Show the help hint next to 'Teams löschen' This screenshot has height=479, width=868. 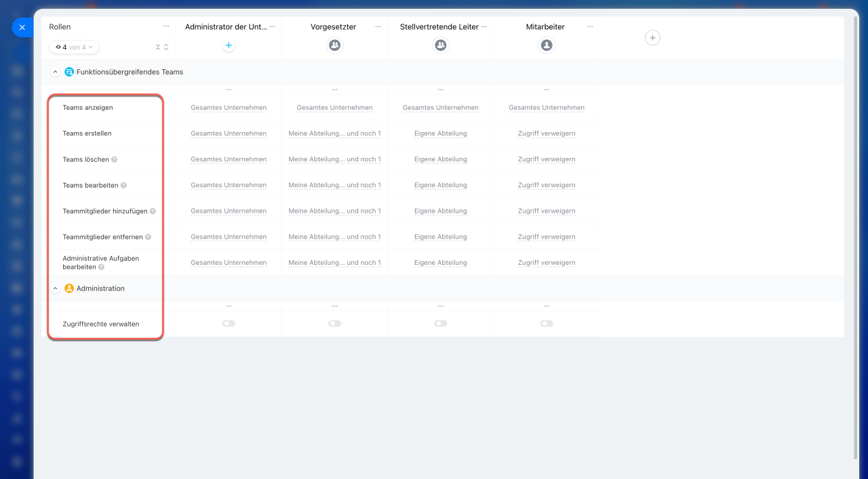115,160
